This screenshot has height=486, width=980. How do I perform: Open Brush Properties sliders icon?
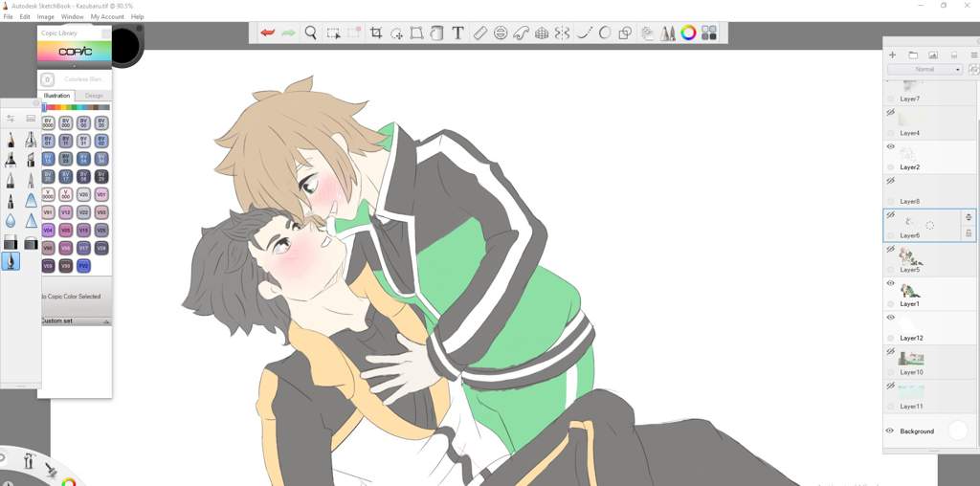(11, 118)
